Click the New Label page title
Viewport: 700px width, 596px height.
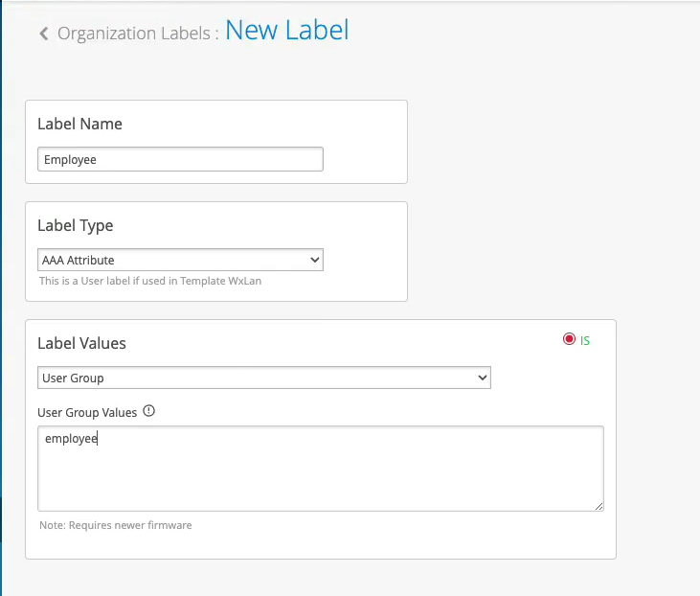coord(287,31)
